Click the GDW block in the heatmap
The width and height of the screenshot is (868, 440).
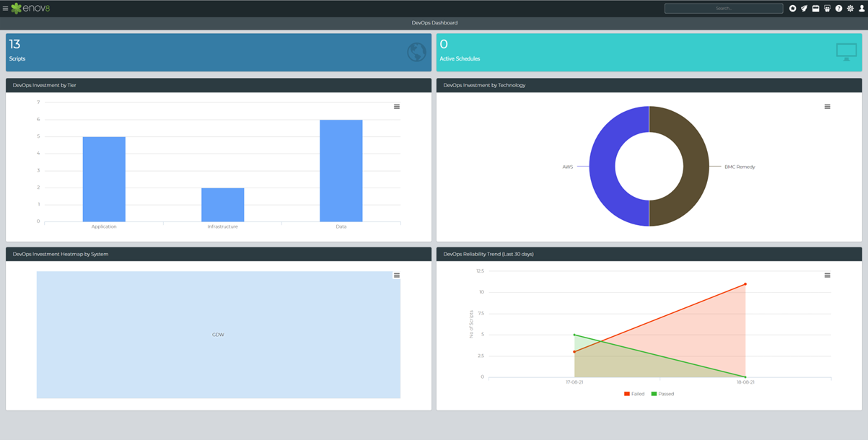click(x=217, y=335)
